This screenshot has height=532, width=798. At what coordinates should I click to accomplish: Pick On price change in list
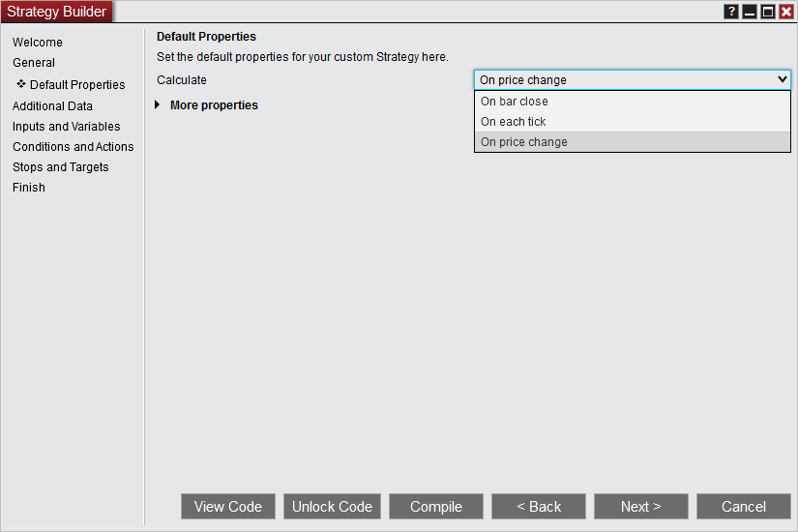click(x=524, y=142)
